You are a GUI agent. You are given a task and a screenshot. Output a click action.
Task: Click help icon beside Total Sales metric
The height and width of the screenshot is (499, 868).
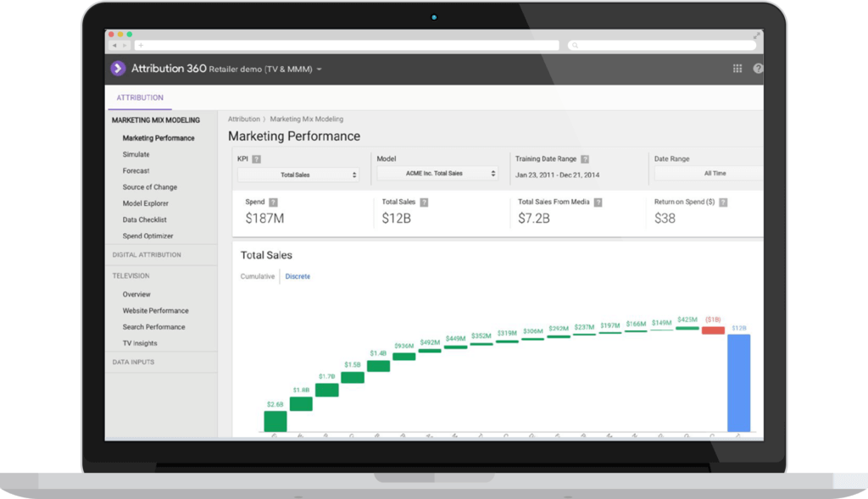[424, 202]
